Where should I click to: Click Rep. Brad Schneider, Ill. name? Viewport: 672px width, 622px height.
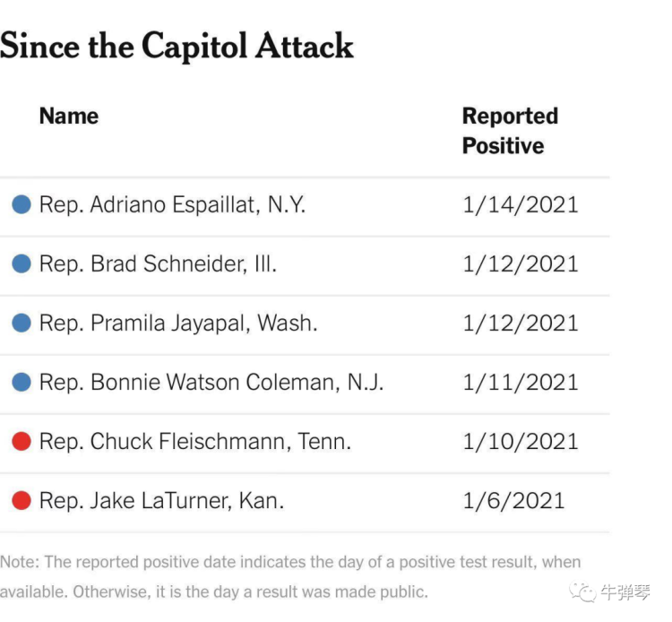point(158,263)
